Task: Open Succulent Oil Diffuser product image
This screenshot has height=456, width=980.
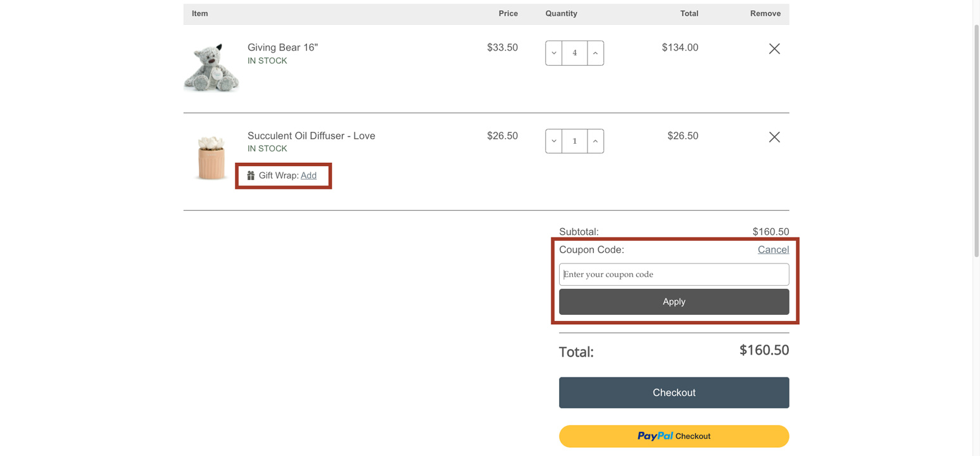Action: (x=211, y=155)
